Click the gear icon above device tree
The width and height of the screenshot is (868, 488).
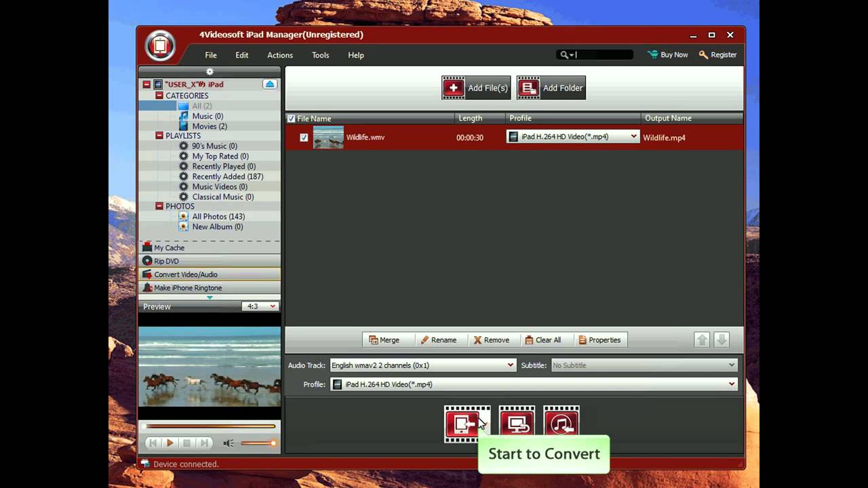[x=210, y=71]
